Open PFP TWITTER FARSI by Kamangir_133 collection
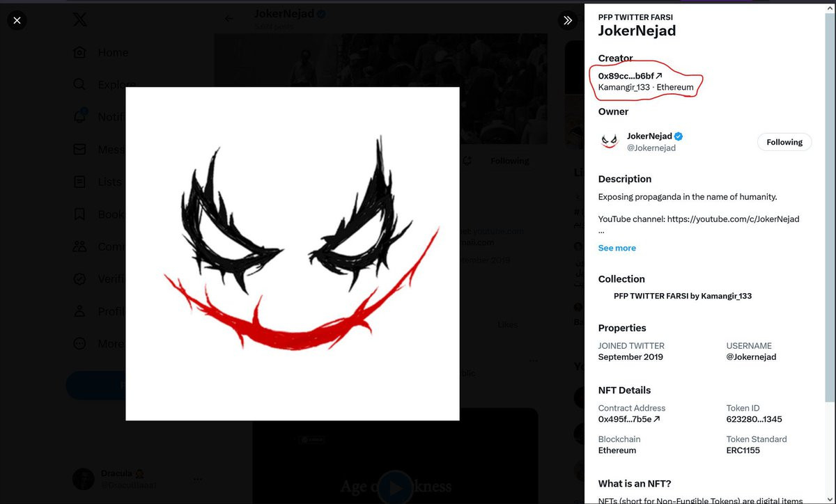836x504 pixels. tap(682, 296)
